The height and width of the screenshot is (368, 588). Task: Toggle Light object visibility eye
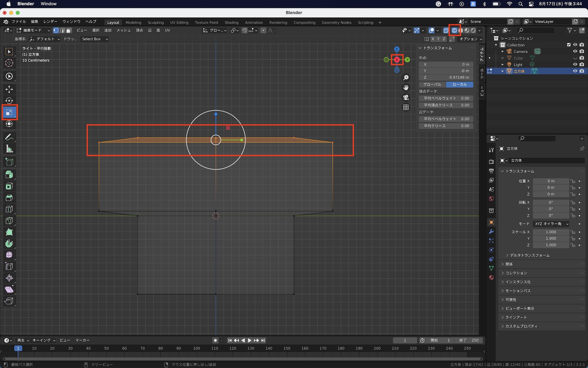(575, 64)
